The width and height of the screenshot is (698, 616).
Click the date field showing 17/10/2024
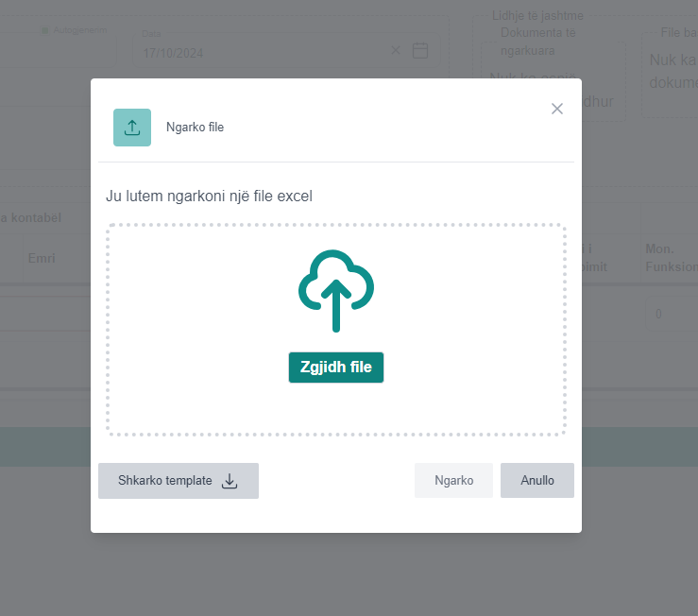point(255,53)
